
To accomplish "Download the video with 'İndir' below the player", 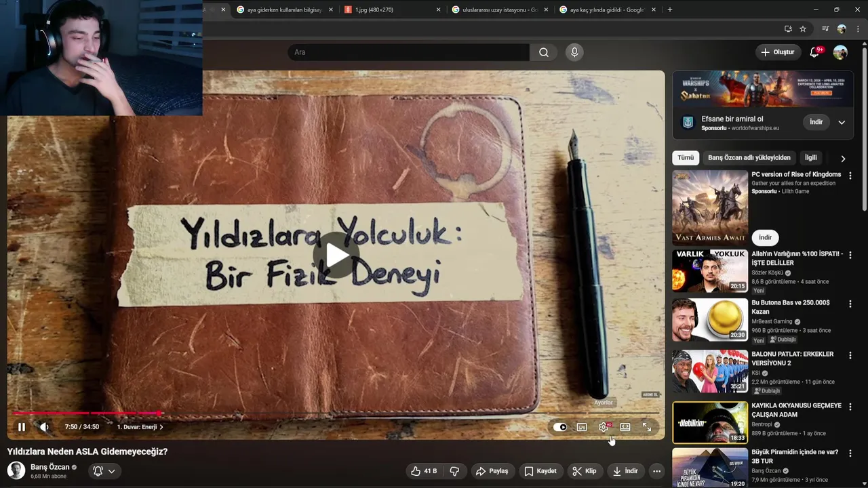I will [625, 471].
